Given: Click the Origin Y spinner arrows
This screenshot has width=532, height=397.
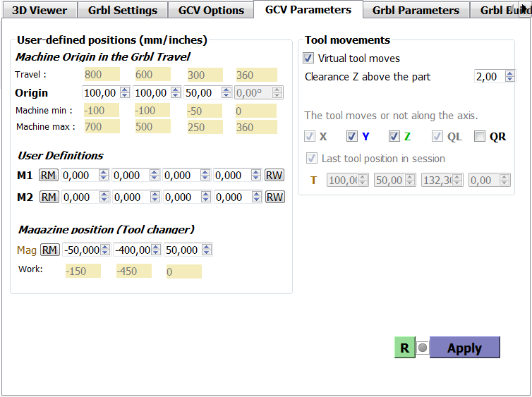Looking at the screenshot, I should pyautogui.click(x=176, y=92).
